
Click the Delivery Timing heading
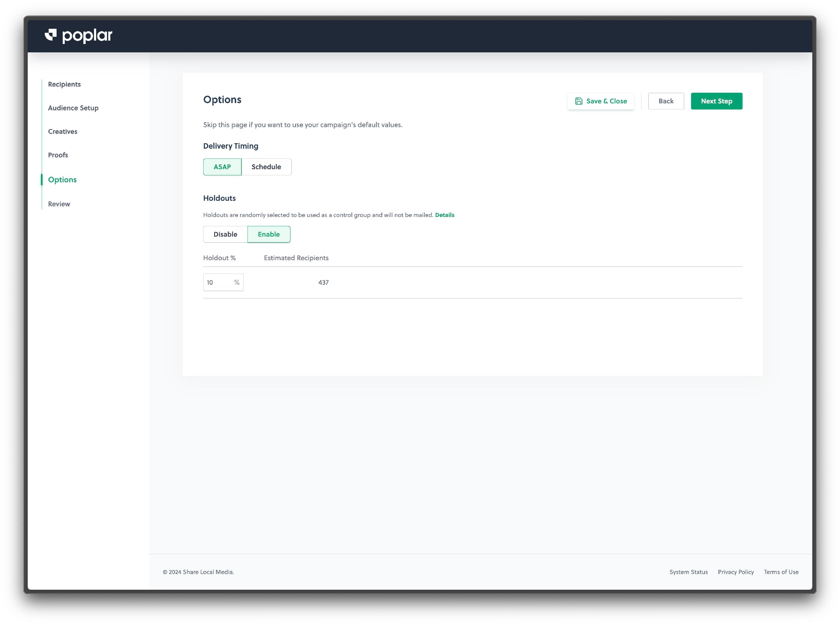click(x=231, y=146)
